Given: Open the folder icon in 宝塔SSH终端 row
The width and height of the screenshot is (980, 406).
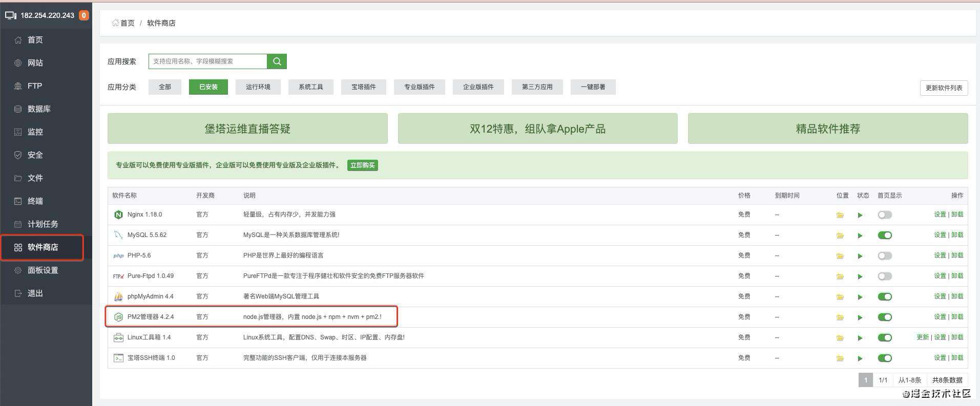Looking at the screenshot, I should 840,358.
